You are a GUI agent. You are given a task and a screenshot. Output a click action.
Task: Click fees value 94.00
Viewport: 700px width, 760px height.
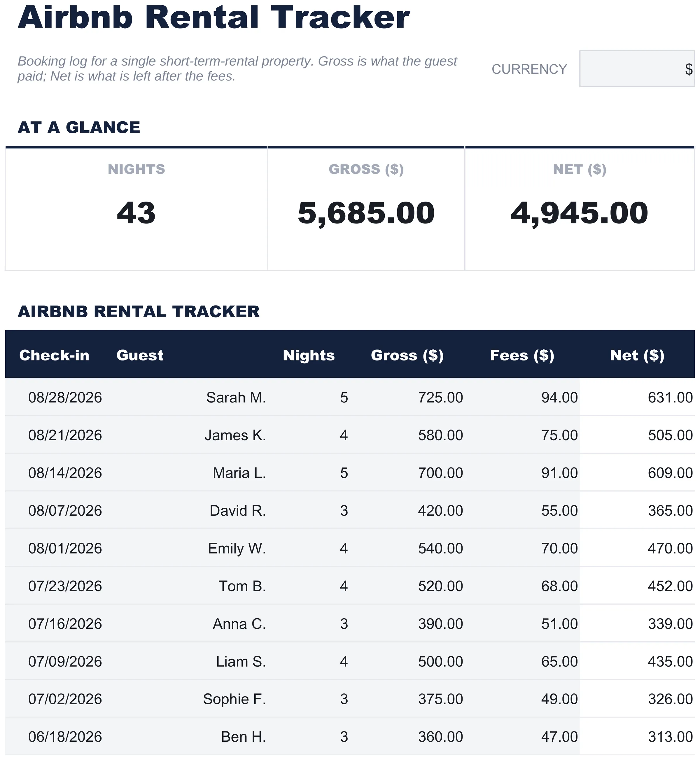pyautogui.click(x=559, y=397)
